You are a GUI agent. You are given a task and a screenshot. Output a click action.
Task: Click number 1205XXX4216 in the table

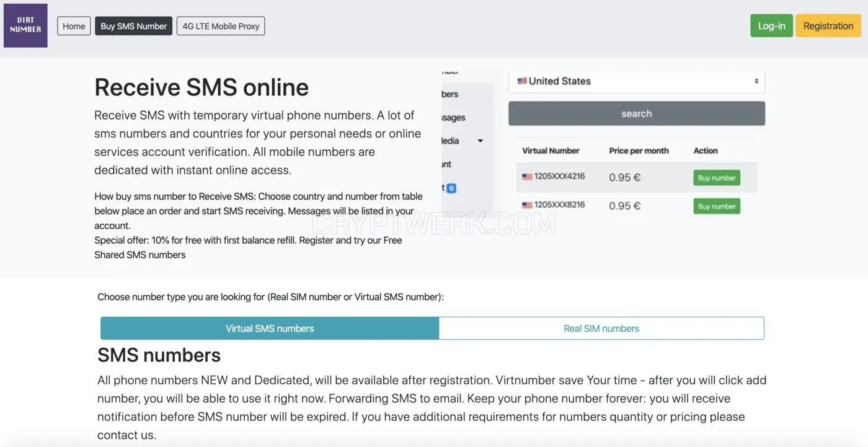pyautogui.click(x=559, y=177)
